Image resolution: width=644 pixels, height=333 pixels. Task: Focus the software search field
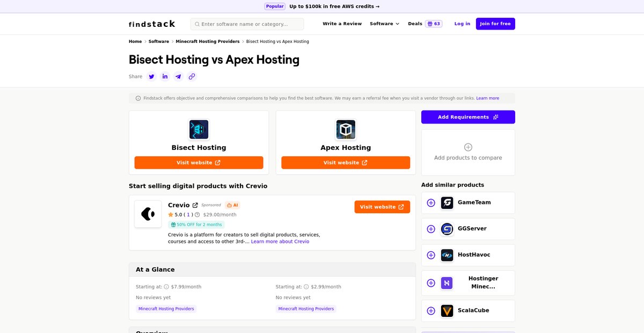point(247,24)
